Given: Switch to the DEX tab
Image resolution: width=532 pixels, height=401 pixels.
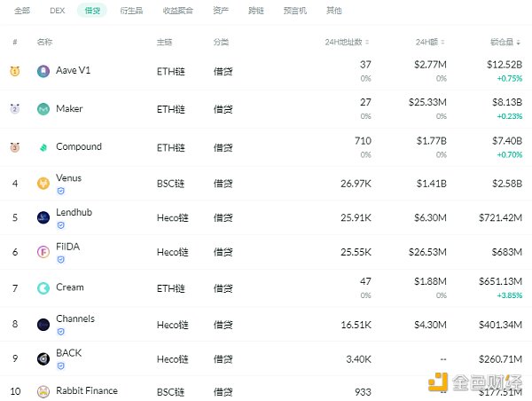Looking at the screenshot, I should [58, 11].
